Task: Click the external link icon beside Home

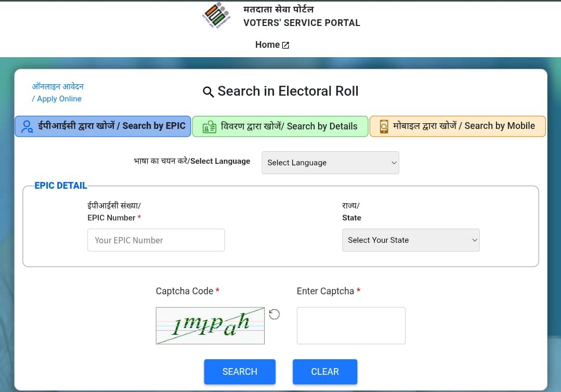Action: (x=285, y=45)
